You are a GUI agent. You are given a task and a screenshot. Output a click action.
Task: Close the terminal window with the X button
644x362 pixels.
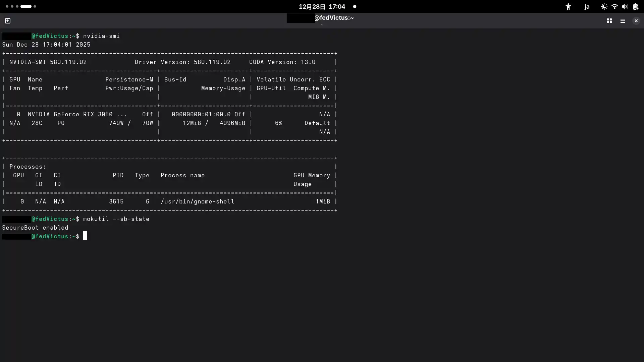(636, 20)
